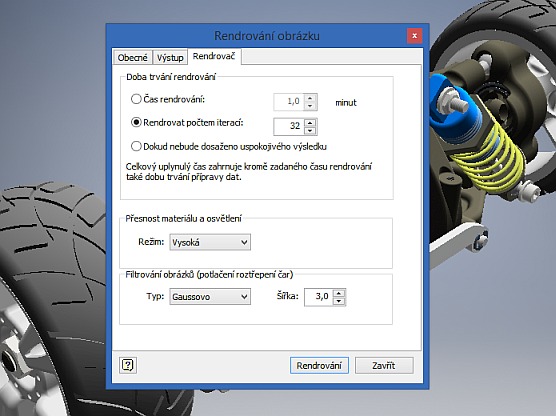Open the Typ dropdown showing Gaussovo
556x416 pixels.
click(210, 296)
